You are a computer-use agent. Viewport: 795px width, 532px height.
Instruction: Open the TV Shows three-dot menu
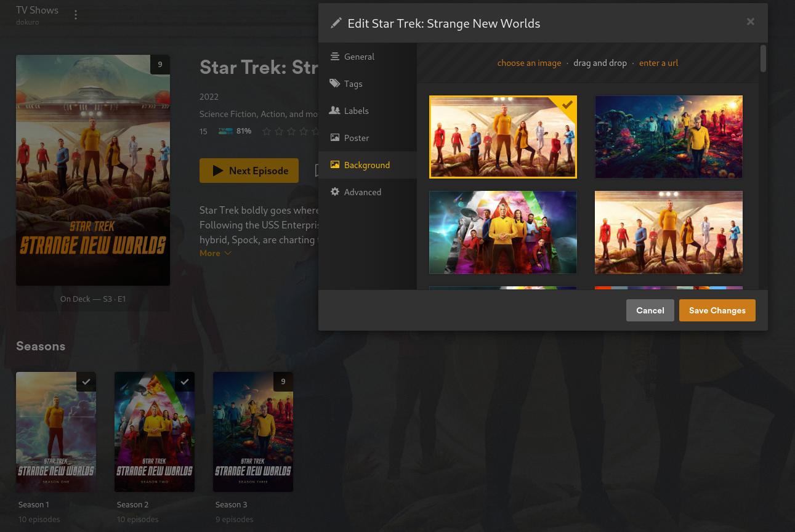click(76, 15)
